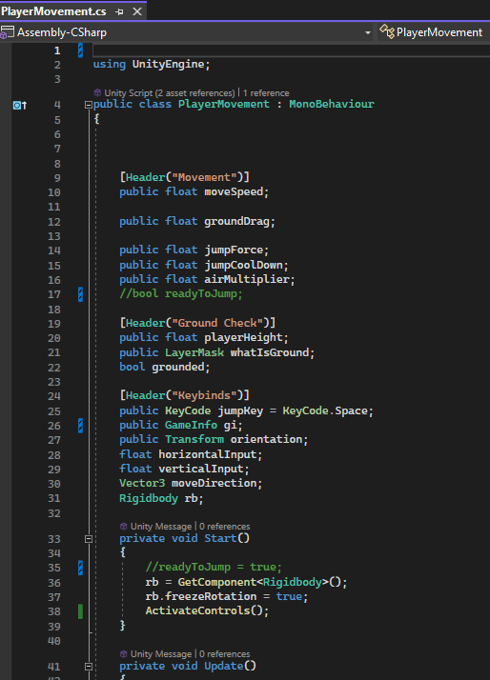Click the Unity icon above the Update method

tap(124, 654)
